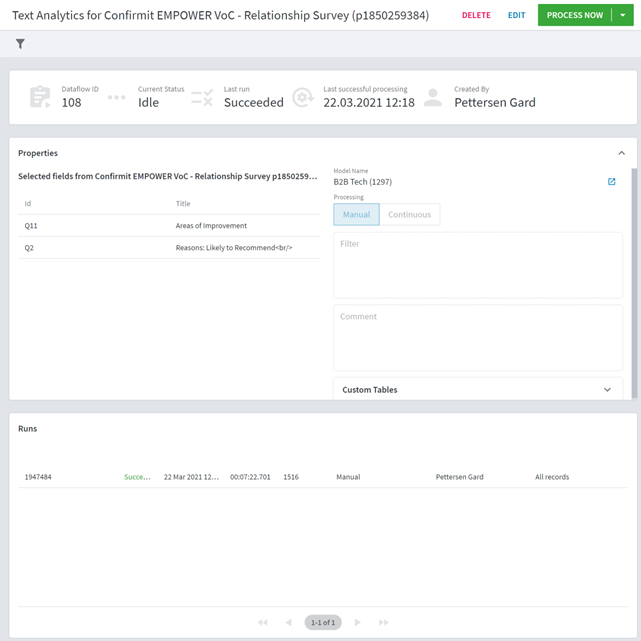Go to next page of runs
The image size is (641, 641).
coord(358,622)
